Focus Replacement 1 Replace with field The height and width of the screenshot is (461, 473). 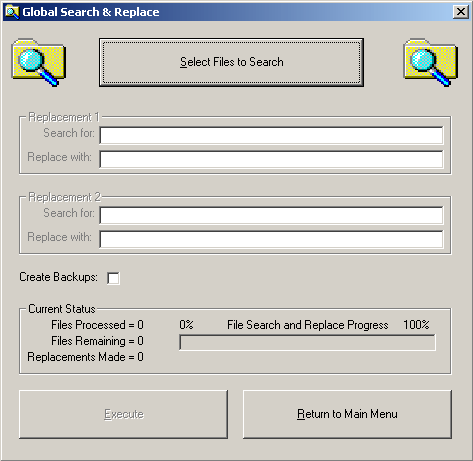(x=271, y=159)
